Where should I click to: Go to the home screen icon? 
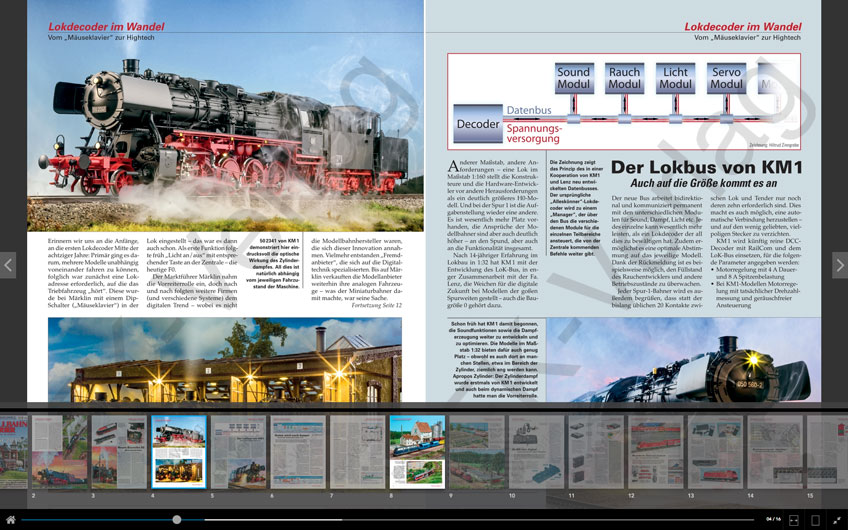click(x=10, y=520)
